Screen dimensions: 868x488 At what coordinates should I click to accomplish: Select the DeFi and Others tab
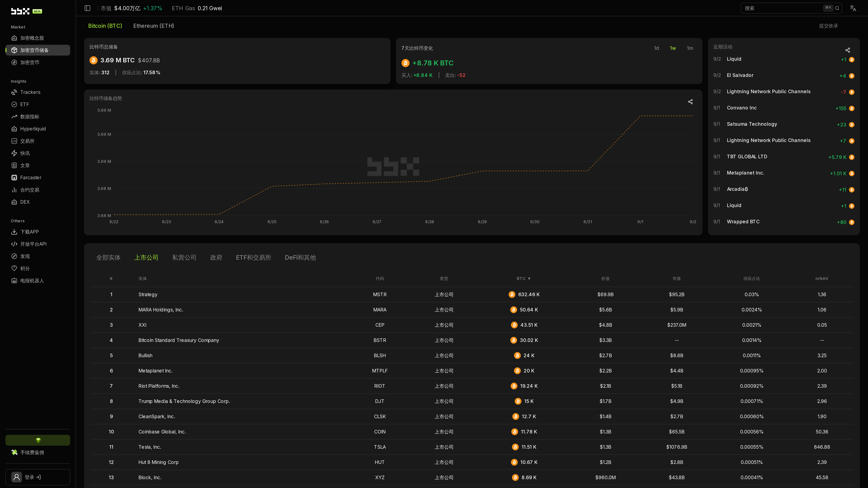300,258
